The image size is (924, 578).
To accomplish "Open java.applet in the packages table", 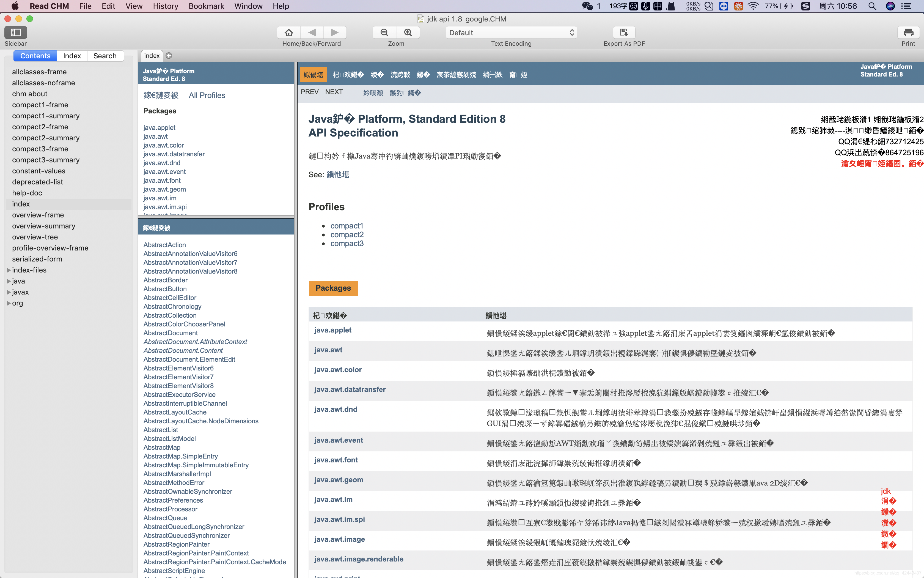I will point(332,330).
